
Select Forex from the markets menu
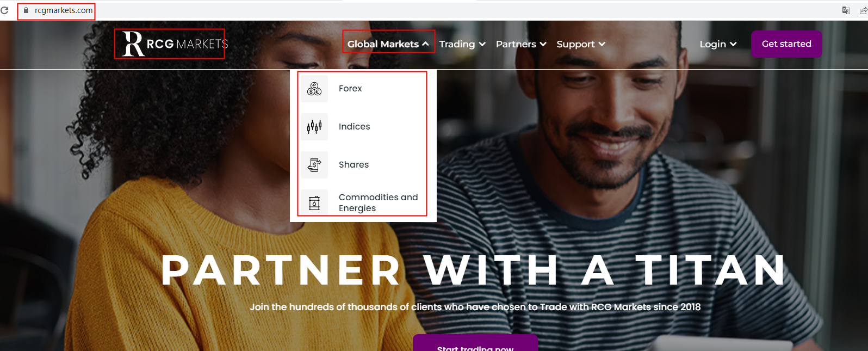pos(350,88)
